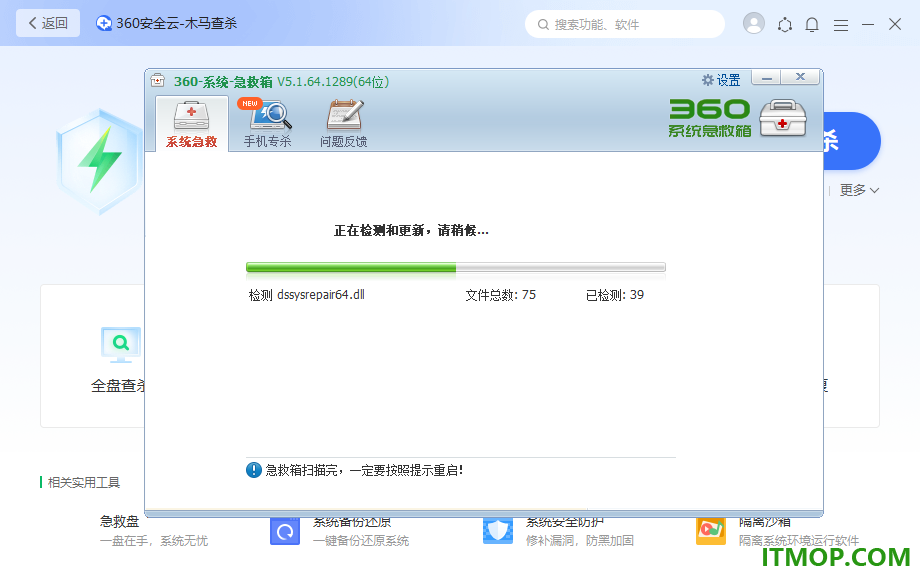Image resolution: width=920 pixels, height=580 pixels.
Task: Open the 隔离沙箱 tool icon
Action: coord(711,531)
